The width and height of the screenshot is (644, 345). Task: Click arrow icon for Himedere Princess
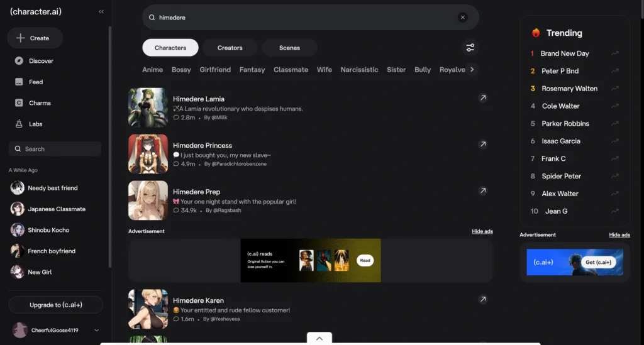[x=483, y=144]
